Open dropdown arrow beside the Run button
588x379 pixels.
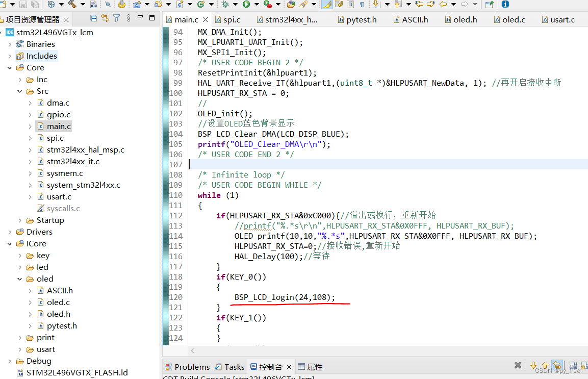[x=257, y=5]
